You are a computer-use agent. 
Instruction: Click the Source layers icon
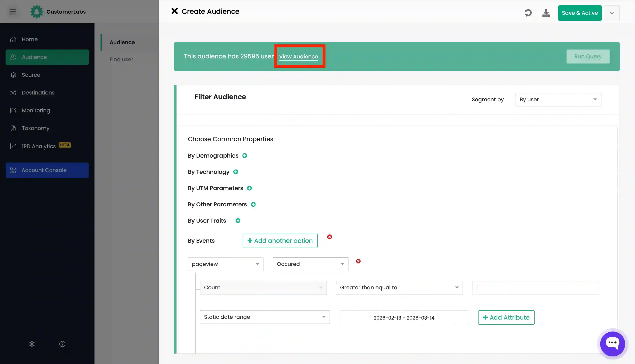13,75
